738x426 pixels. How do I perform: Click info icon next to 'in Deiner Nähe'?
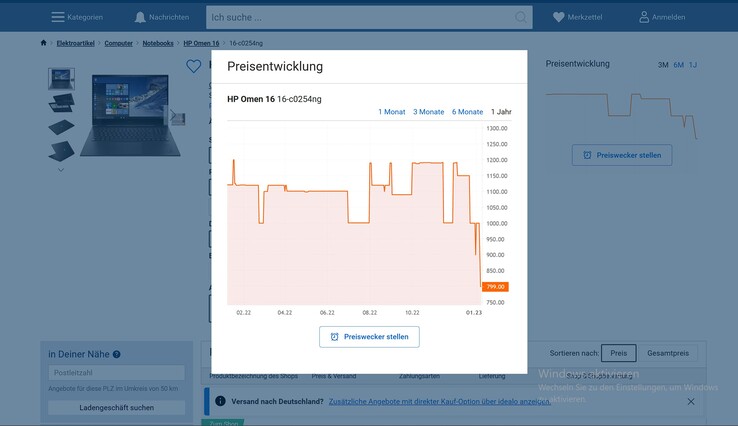(x=117, y=354)
